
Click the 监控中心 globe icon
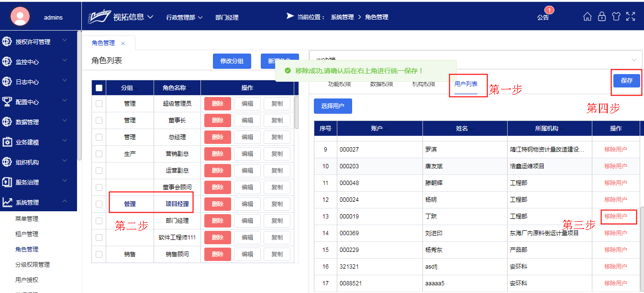(x=7, y=62)
